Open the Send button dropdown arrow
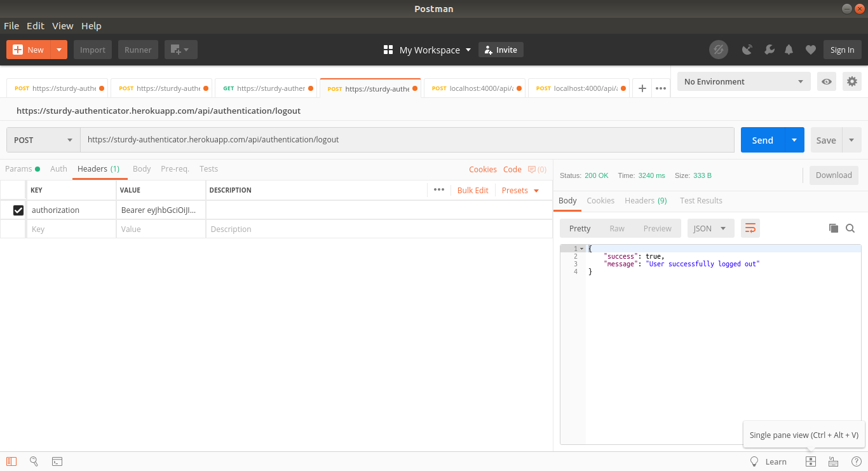Image resolution: width=868 pixels, height=471 pixels. point(794,140)
